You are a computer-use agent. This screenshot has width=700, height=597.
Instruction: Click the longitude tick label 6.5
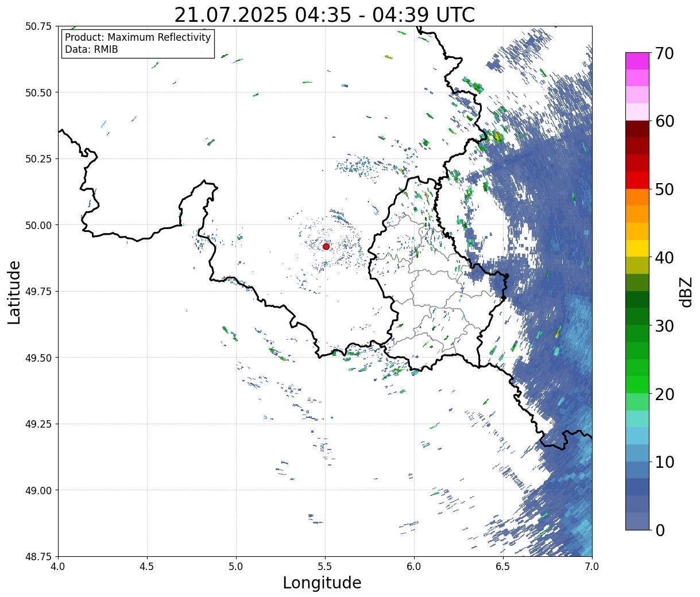tap(503, 567)
